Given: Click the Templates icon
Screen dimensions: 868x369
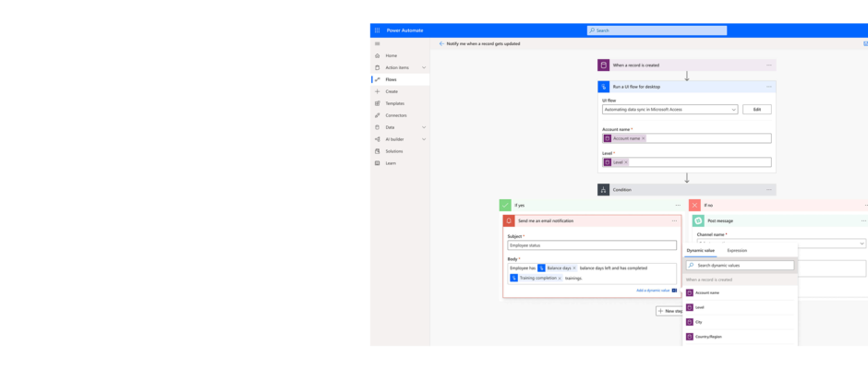Looking at the screenshot, I should tap(378, 103).
